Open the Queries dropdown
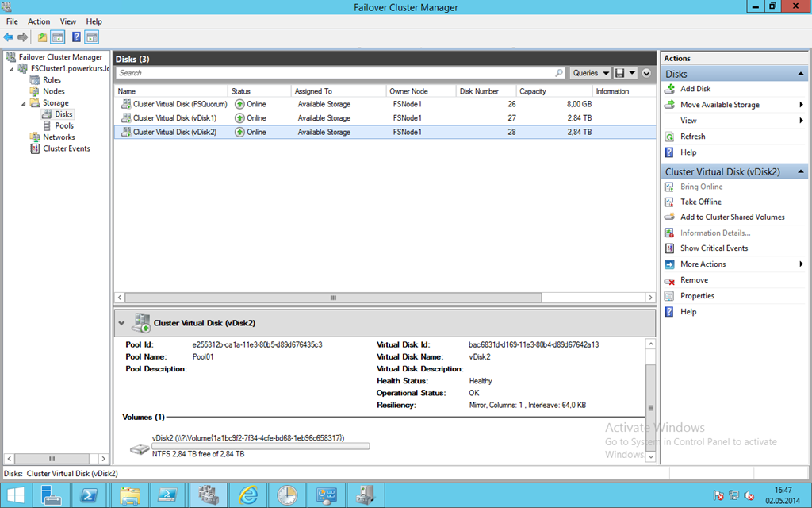The width and height of the screenshot is (812, 508). 590,73
